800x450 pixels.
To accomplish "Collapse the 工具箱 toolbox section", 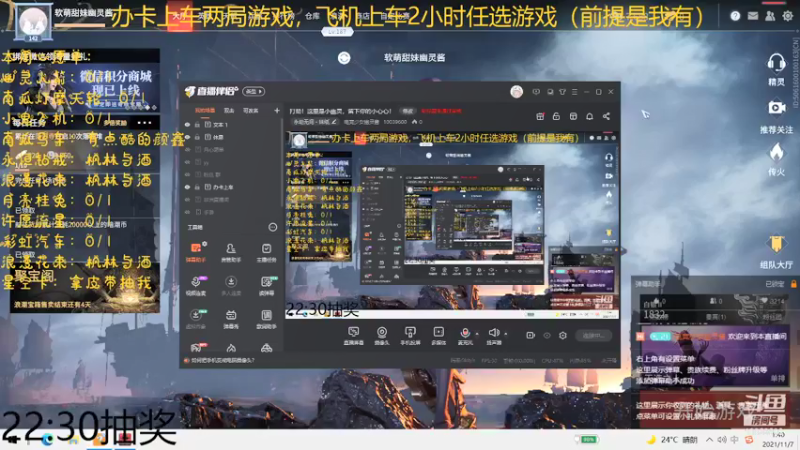I will [x=272, y=227].
